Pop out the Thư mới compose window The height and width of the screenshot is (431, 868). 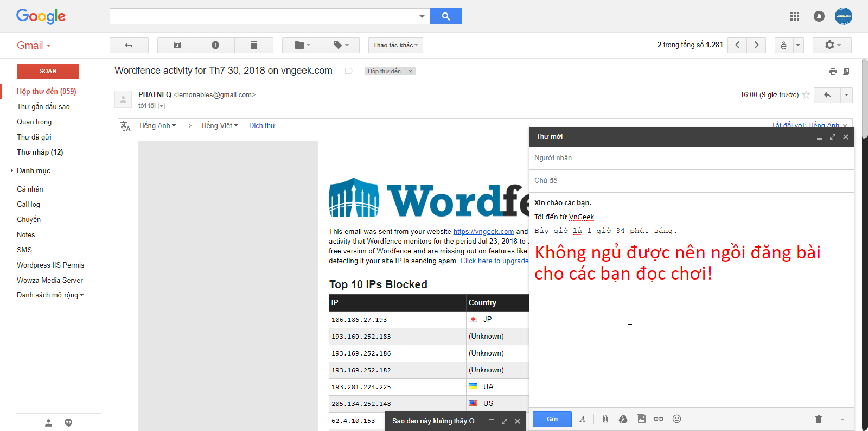point(833,137)
